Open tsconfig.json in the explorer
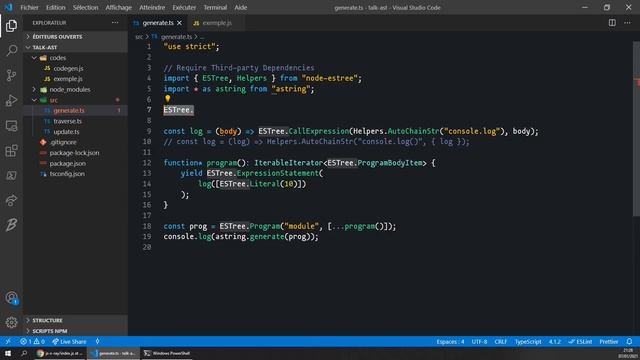The image size is (640, 360). point(67,174)
